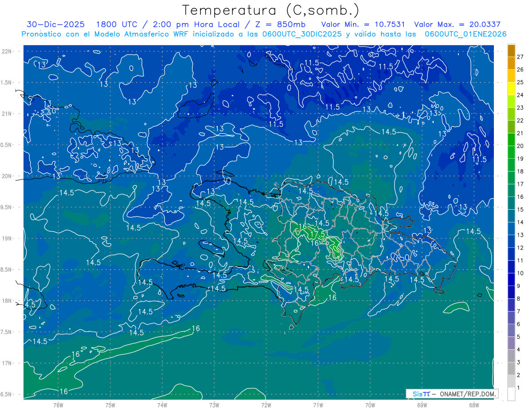Click legend value "17" on the color scale
The height and width of the screenshot is (411, 532).
[520, 184]
